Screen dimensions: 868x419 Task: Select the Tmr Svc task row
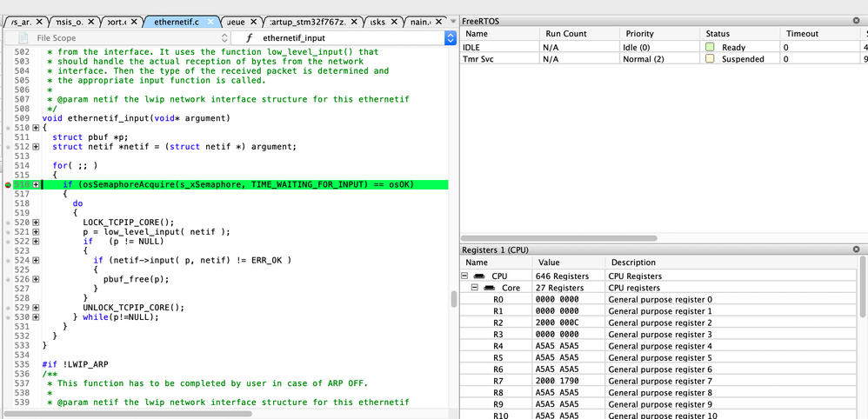(x=664, y=58)
